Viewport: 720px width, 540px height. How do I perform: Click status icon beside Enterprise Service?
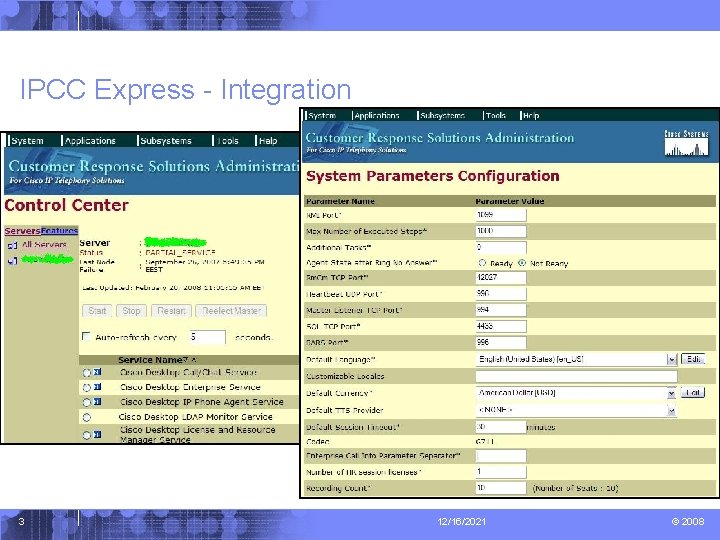(x=97, y=387)
